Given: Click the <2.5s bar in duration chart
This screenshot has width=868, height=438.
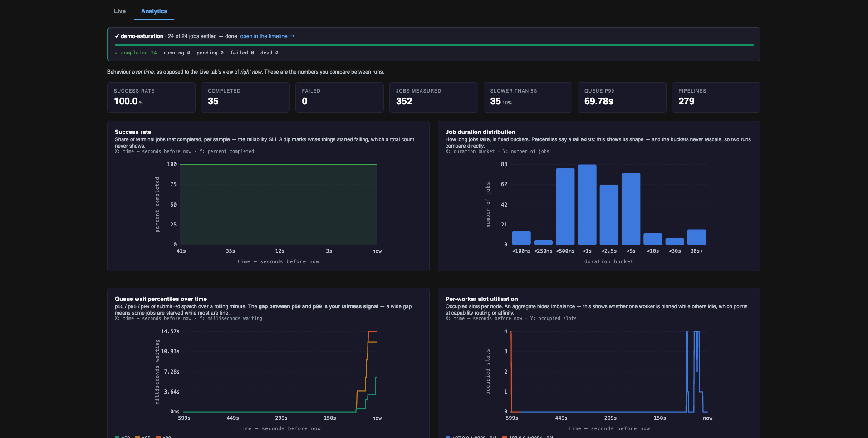Looking at the screenshot, I should [609, 215].
